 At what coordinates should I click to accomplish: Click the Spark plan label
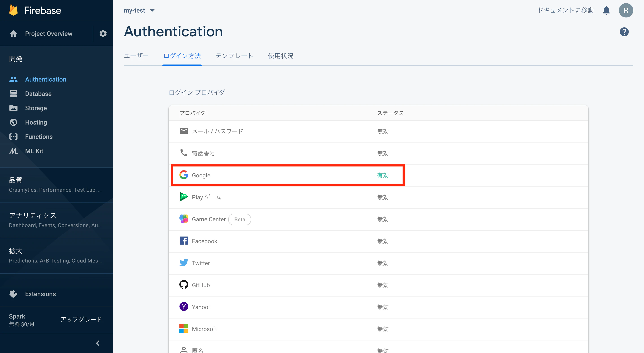point(17,316)
